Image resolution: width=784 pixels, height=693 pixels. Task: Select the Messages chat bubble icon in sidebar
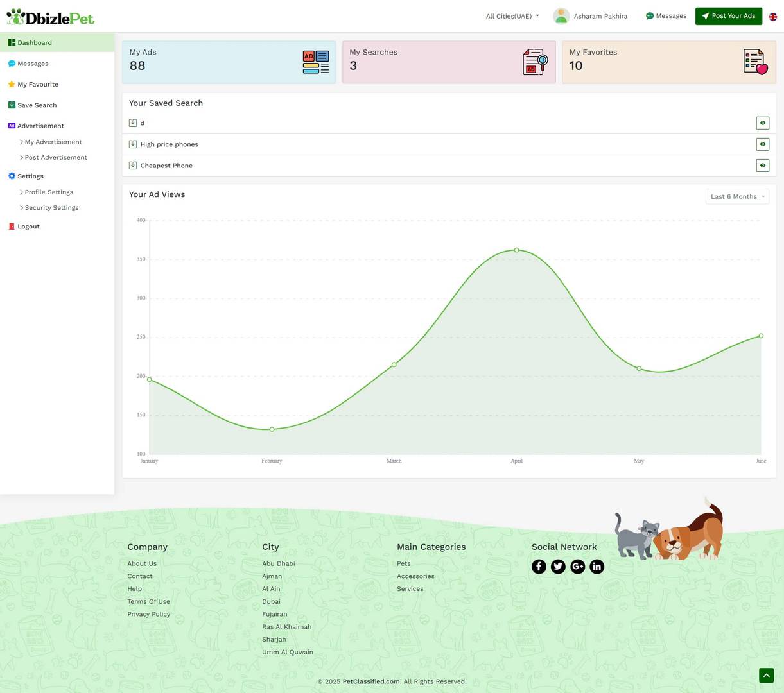coord(12,63)
